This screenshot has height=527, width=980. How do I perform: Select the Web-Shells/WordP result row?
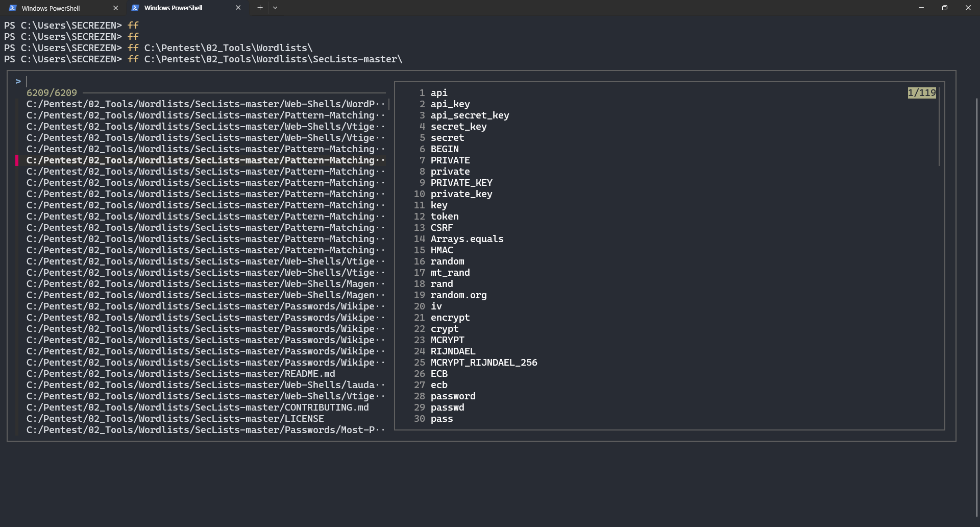click(x=206, y=104)
